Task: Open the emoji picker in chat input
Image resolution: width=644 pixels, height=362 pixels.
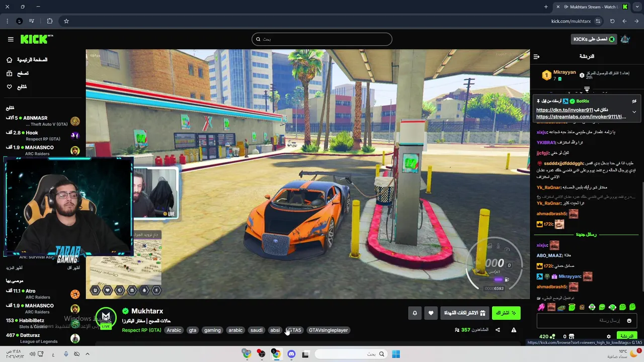Action: click(x=629, y=321)
